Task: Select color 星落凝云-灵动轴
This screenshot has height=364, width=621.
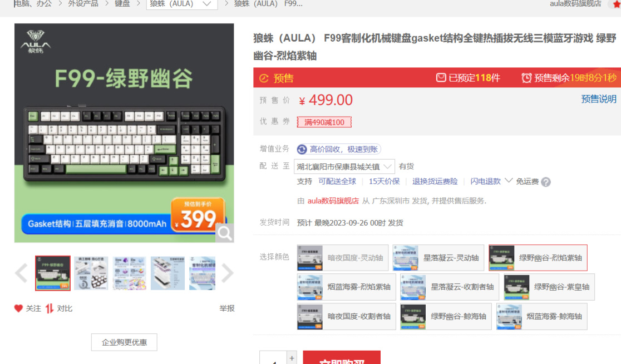Action: coord(438,258)
